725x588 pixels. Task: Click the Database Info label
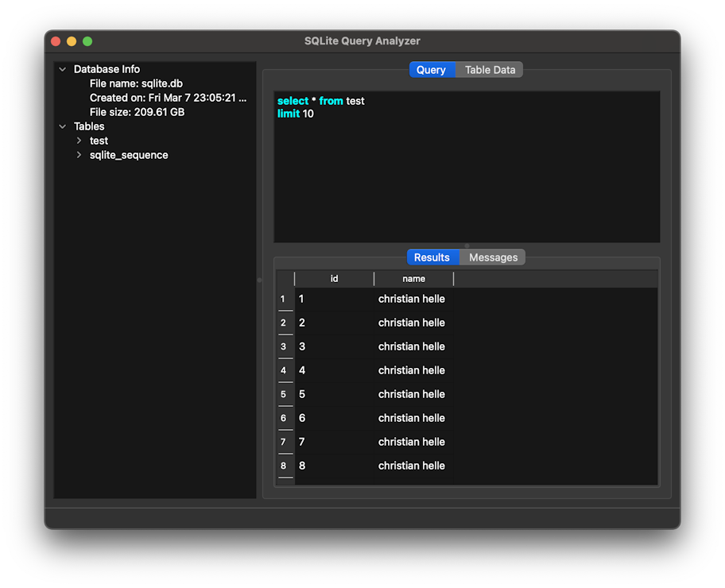point(107,69)
